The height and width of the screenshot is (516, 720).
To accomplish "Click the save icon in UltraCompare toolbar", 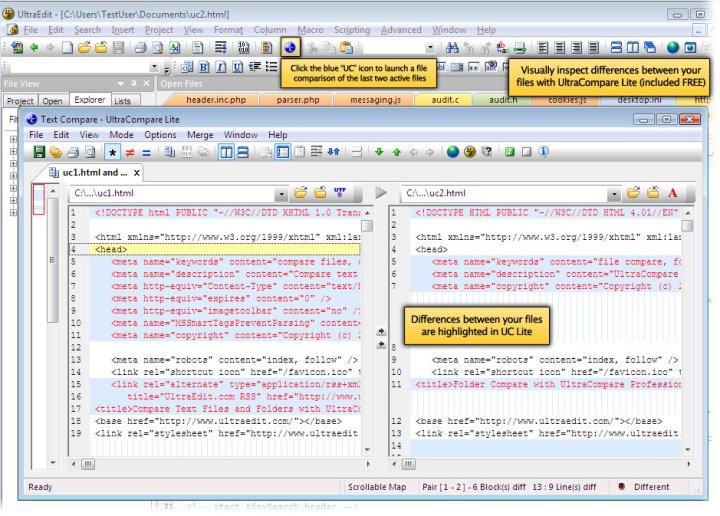I will (39, 152).
